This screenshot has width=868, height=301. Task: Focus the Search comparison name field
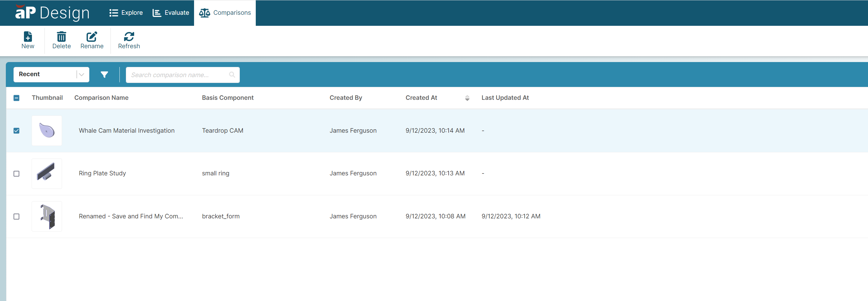[x=183, y=75]
